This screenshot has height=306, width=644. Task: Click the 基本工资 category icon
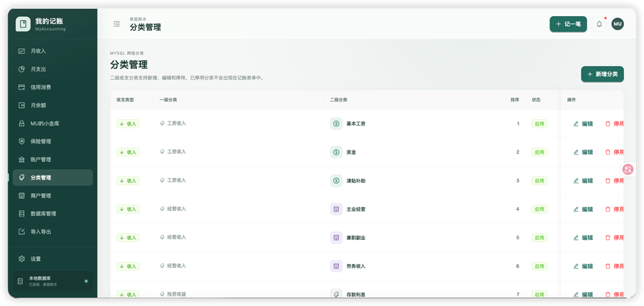click(336, 124)
